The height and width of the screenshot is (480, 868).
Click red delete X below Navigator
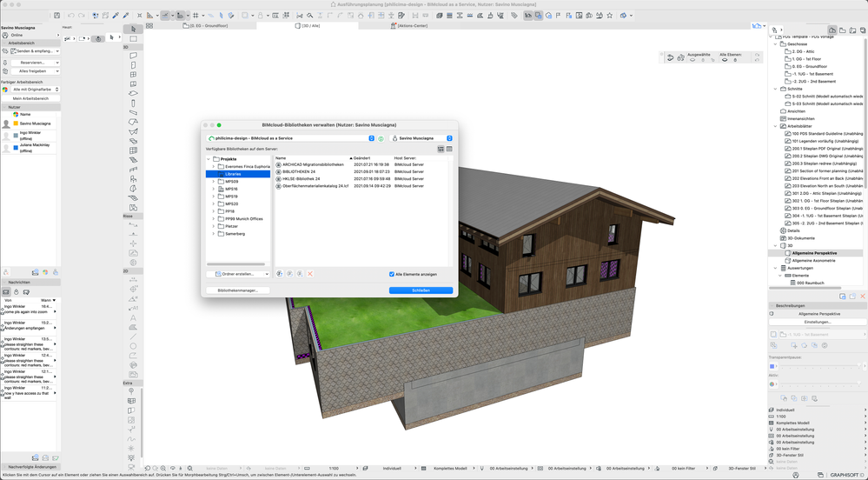pyautogui.click(x=863, y=297)
